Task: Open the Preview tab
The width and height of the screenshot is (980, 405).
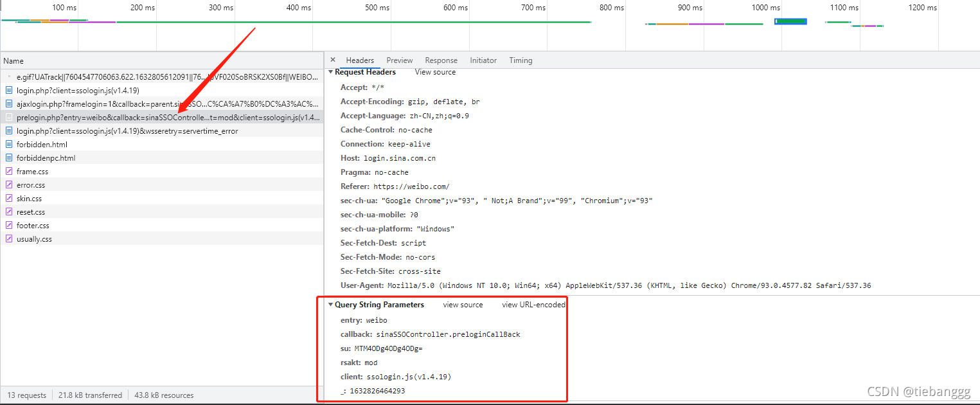Action: 400,60
